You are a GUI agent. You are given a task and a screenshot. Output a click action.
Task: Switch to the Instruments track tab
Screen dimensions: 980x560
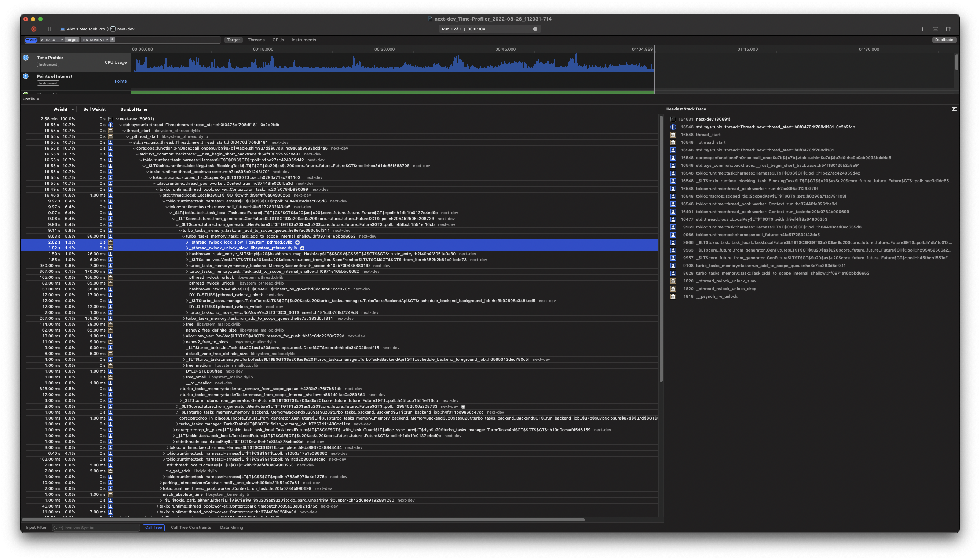[304, 40]
